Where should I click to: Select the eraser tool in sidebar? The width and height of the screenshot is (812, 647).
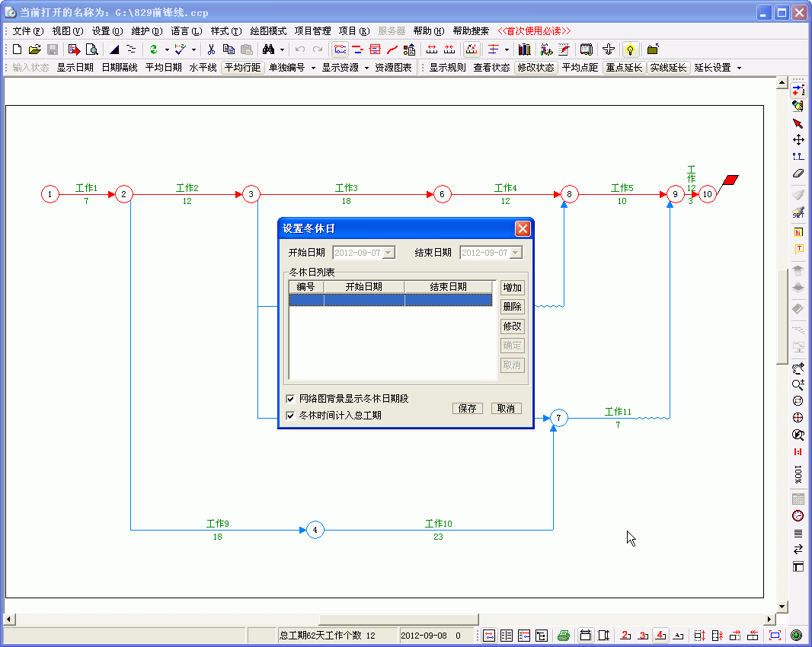pos(798,173)
